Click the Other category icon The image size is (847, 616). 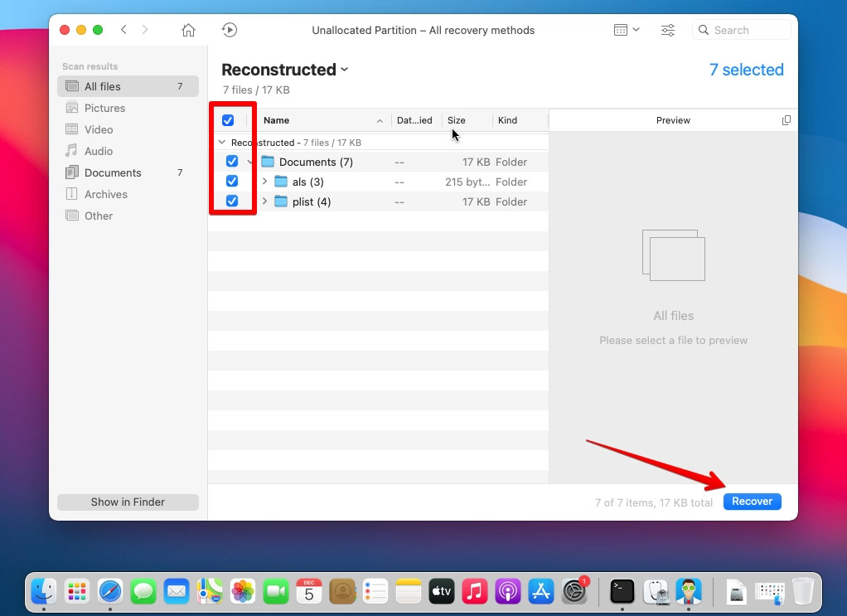pyautogui.click(x=71, y=216)
